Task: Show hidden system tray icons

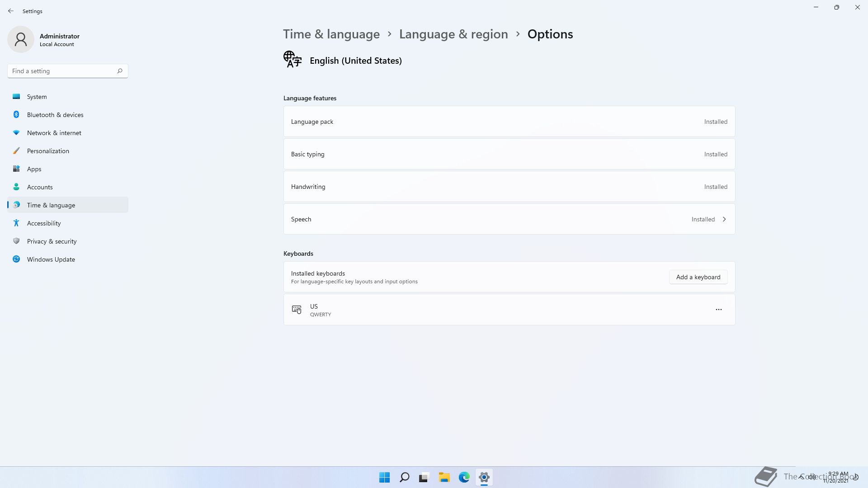Action: [801, 477]
